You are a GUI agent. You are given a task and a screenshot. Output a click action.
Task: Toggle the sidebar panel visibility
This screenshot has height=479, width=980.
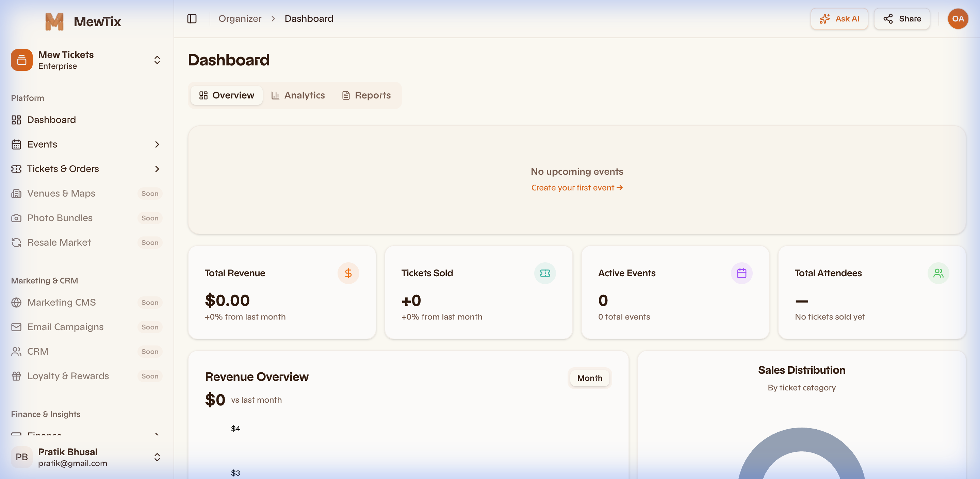point(192,18)
